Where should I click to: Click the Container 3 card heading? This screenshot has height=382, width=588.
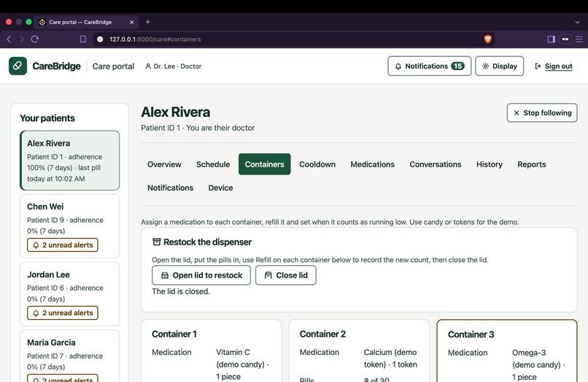471,335
